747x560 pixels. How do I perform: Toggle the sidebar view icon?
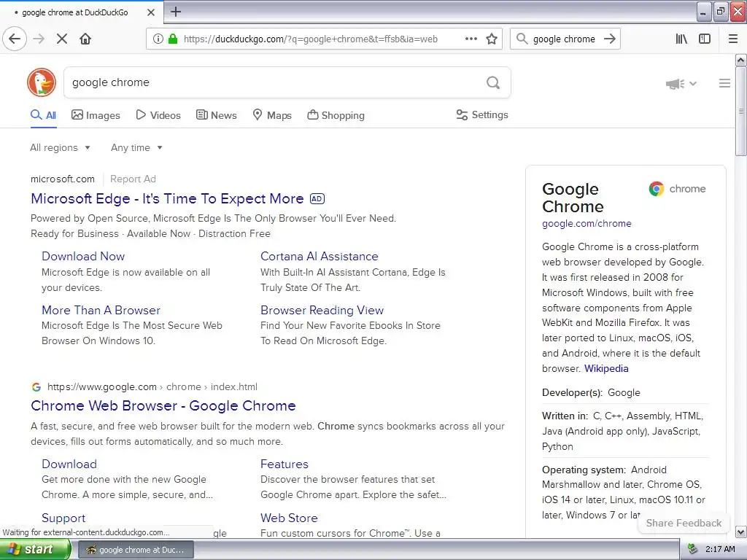pyautogui.click(x=705, y=39)
